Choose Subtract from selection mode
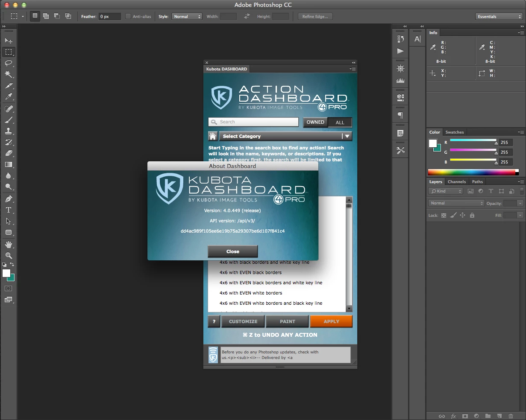The width and height of the screenshot is (526, 420). pyautogui.click(x=57, y=16)
